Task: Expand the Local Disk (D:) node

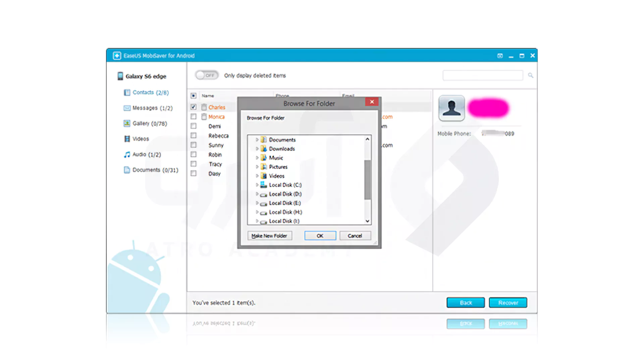Action: 257,194
